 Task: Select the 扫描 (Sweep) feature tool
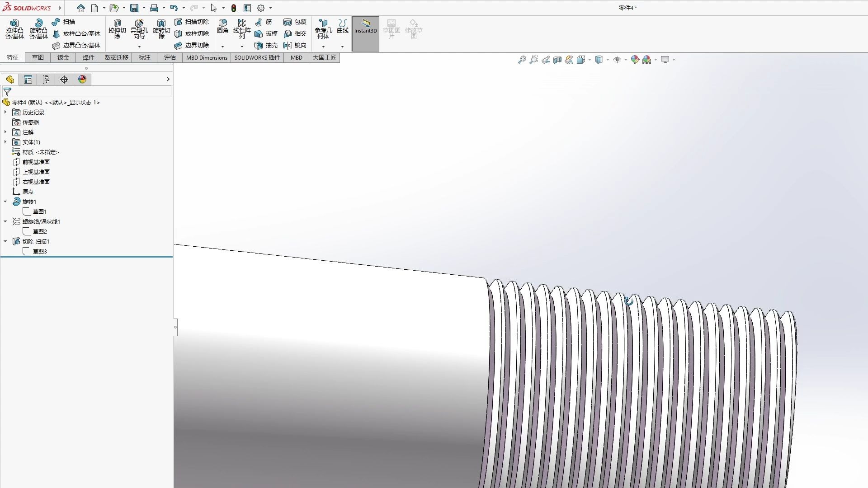pyautogui.click(x=69, y=21)
